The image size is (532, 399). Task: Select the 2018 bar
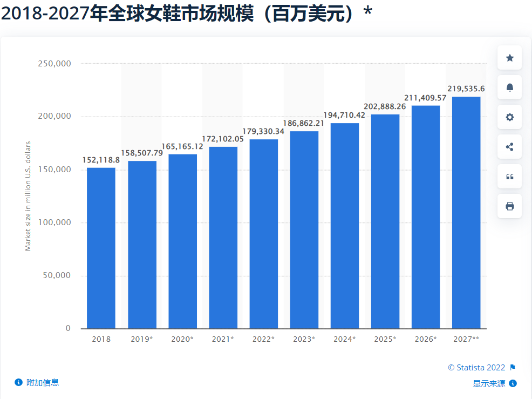point(101,248)
